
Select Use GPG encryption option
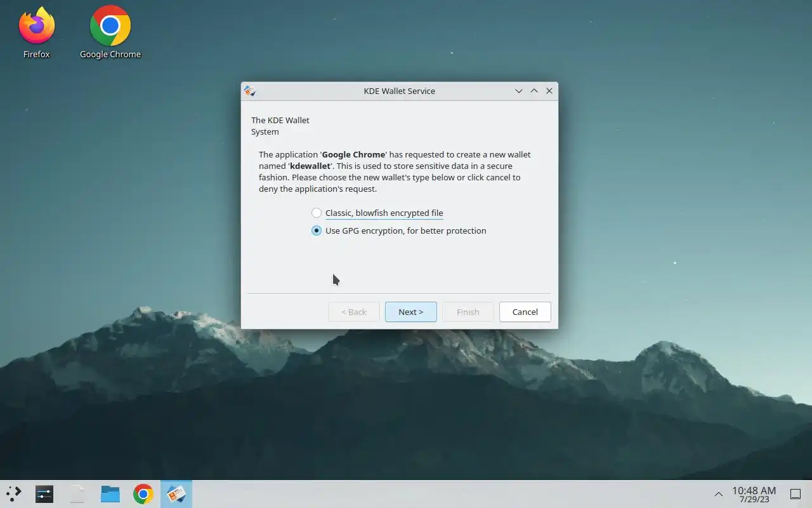[398, 231]
